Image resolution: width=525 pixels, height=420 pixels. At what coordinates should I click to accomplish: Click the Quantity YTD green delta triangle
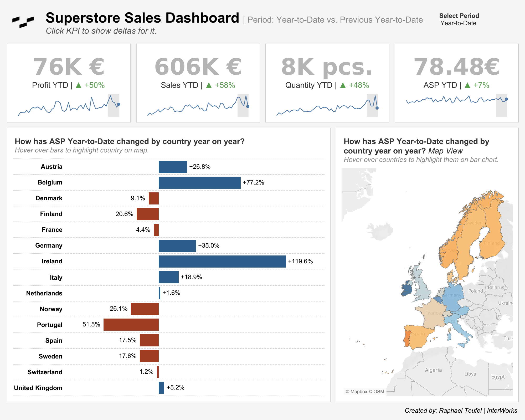tap(343, 85)
